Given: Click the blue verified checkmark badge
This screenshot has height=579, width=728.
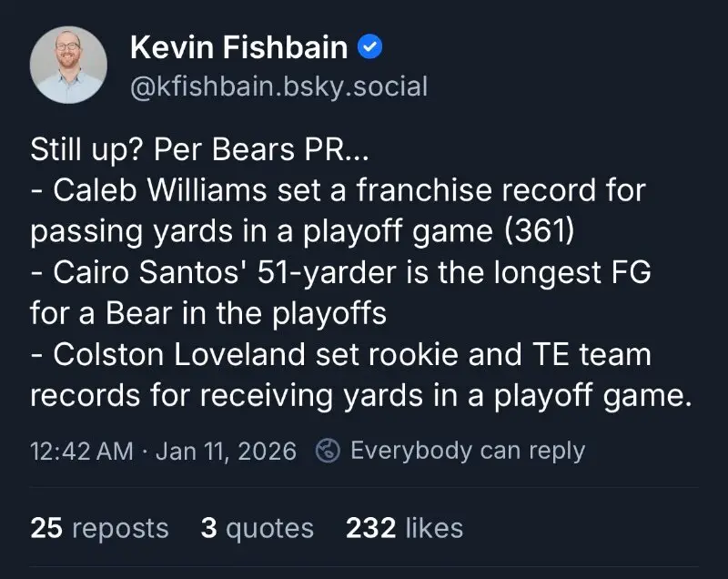Looking at the screenshot, I should click(369, 46).
